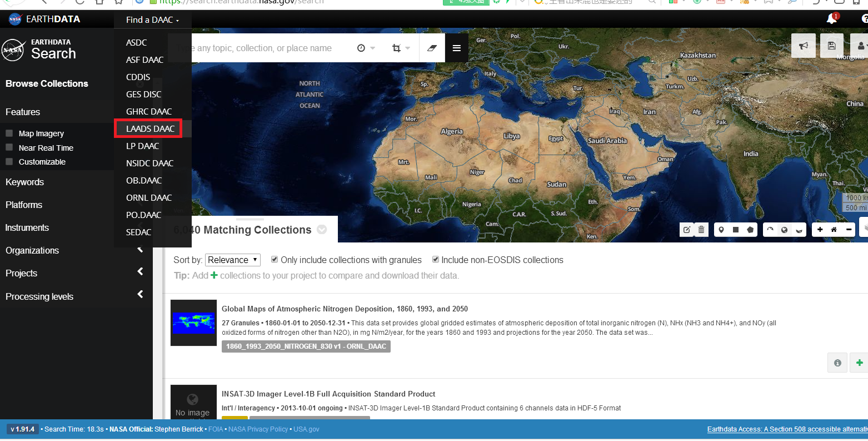
Task: Click the v 1.91.4 version badge
Action: pos(23,429)
